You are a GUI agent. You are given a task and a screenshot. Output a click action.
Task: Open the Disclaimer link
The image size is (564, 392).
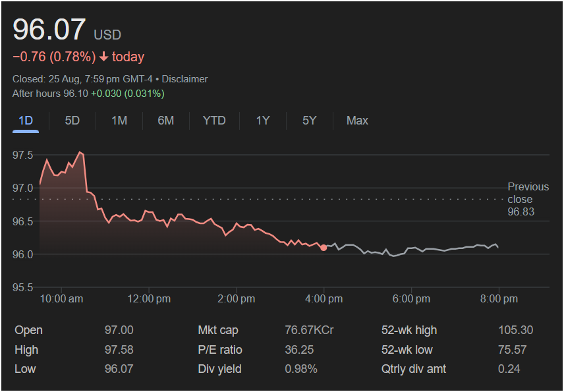(x=185, y=79)
